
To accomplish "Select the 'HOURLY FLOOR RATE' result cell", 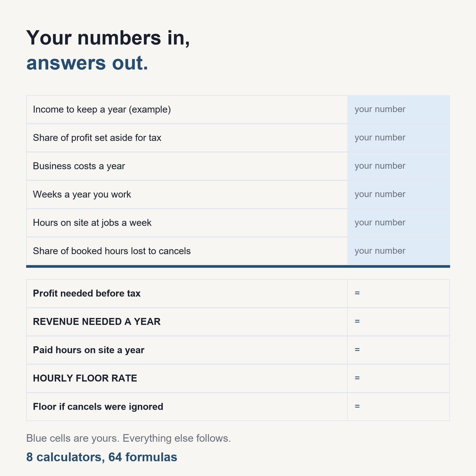I will (399, 378).
